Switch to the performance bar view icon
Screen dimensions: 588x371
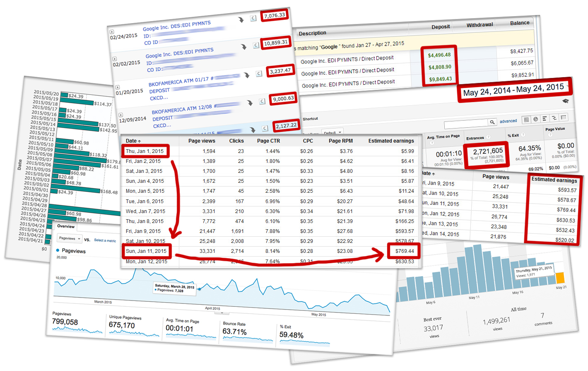point(545,119)
